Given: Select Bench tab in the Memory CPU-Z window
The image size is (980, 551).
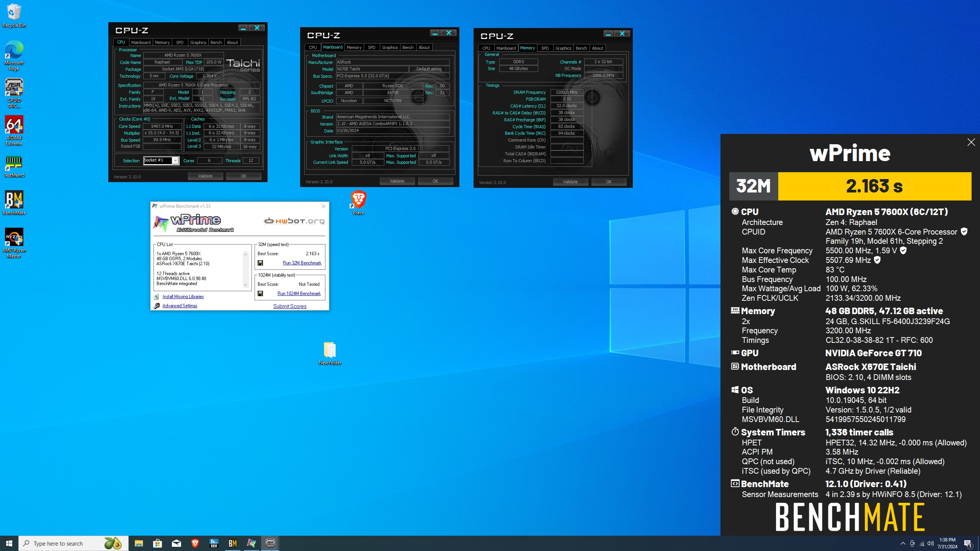Looking at the screenshot, I should click(x=581, y=48).
